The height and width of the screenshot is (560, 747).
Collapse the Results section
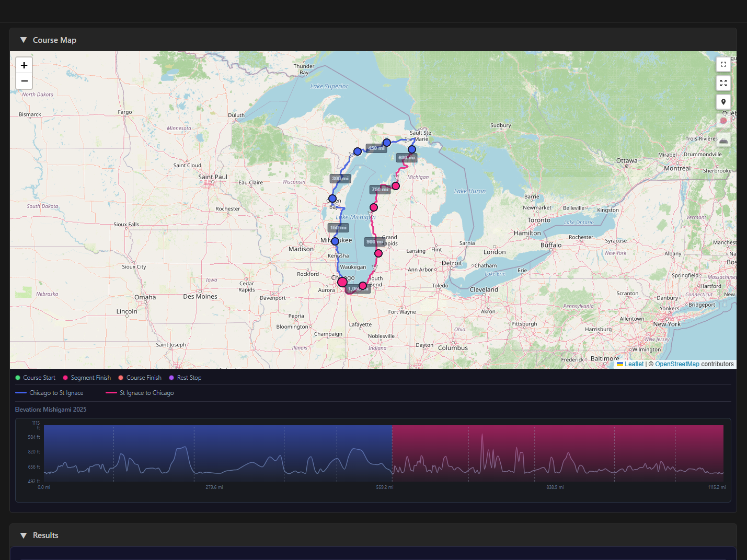click(24, 535)
